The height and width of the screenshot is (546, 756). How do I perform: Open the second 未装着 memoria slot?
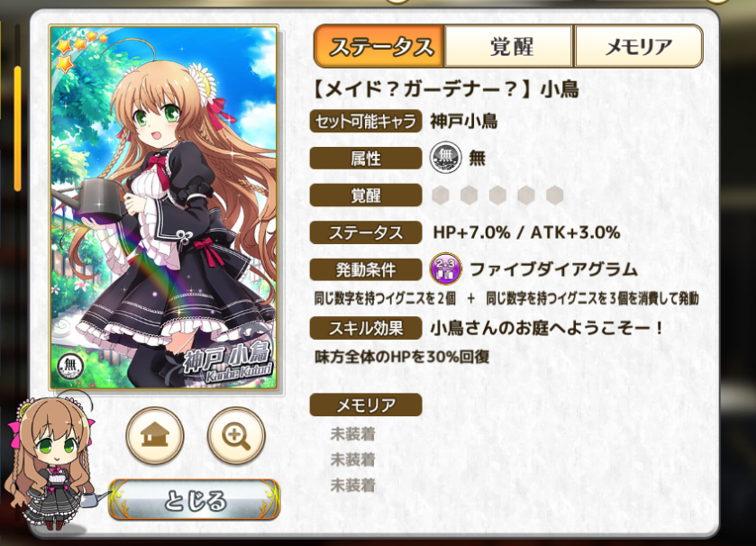click(x=353, y=460)
